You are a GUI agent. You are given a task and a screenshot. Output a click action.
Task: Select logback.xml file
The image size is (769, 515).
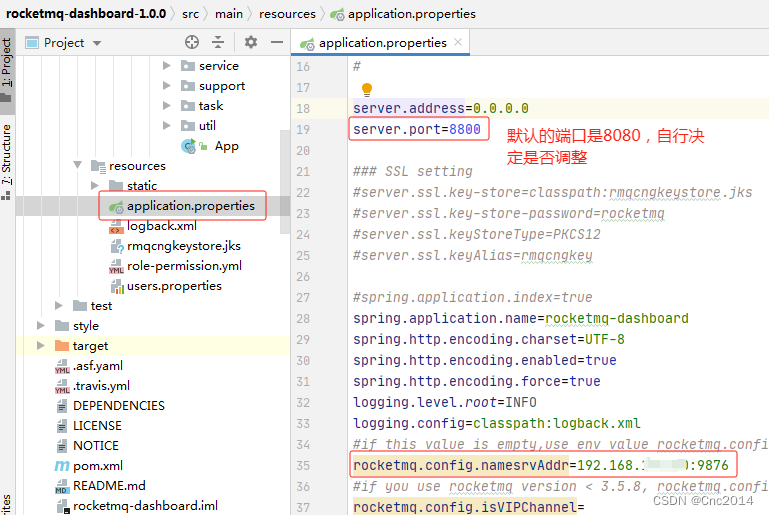[162, 226]
